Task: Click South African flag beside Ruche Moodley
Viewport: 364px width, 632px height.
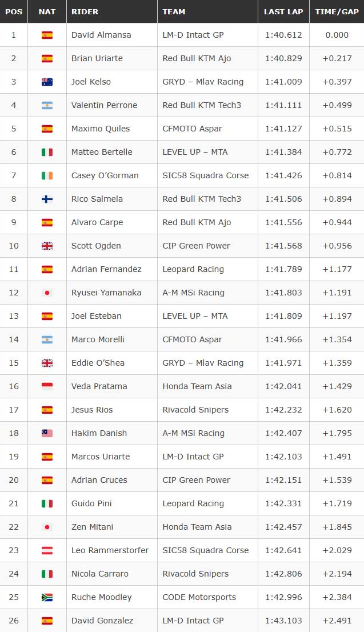Action: (47, 597)
